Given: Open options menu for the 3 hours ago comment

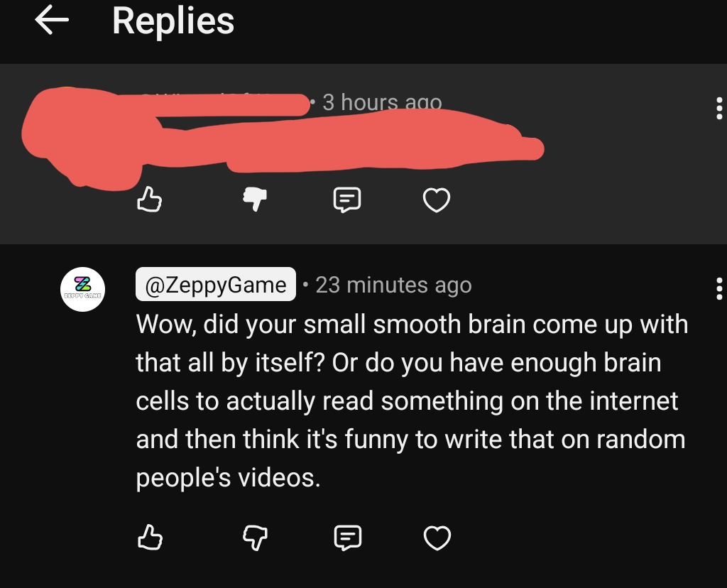Looking at the screenshot, I should click(x=718, y=108).
